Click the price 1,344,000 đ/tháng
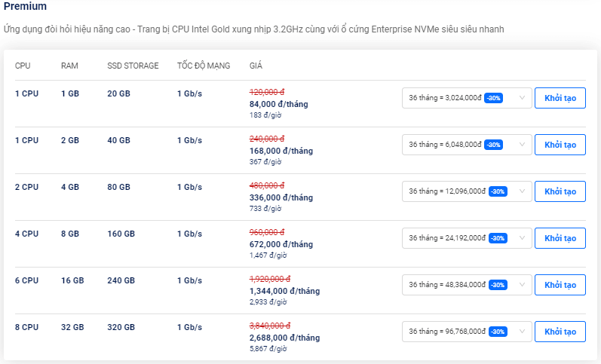Screen dimensions: 601x364 [x=284, y=291]
